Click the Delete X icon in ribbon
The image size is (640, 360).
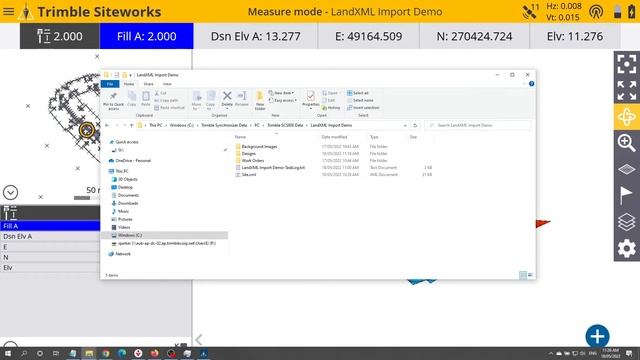(x=227, y=99)
